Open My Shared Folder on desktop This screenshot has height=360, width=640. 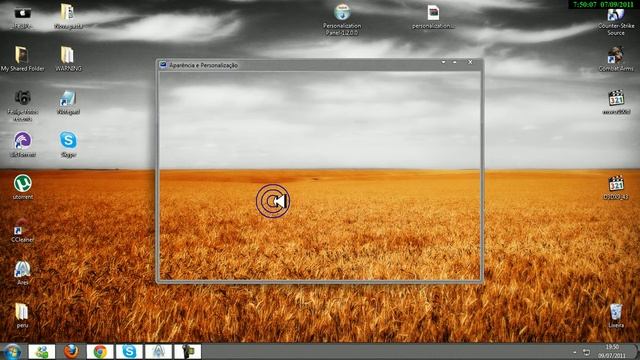pos(22,55)
